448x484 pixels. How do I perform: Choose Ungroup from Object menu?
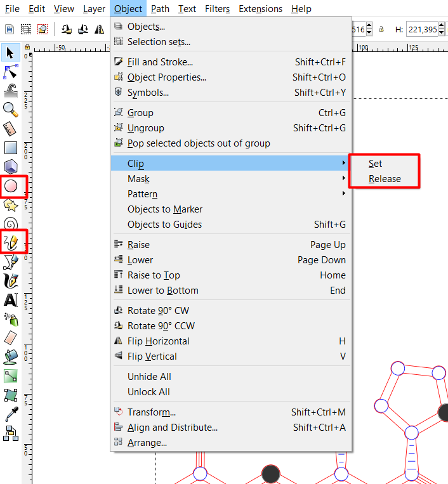tap(231, 128)
